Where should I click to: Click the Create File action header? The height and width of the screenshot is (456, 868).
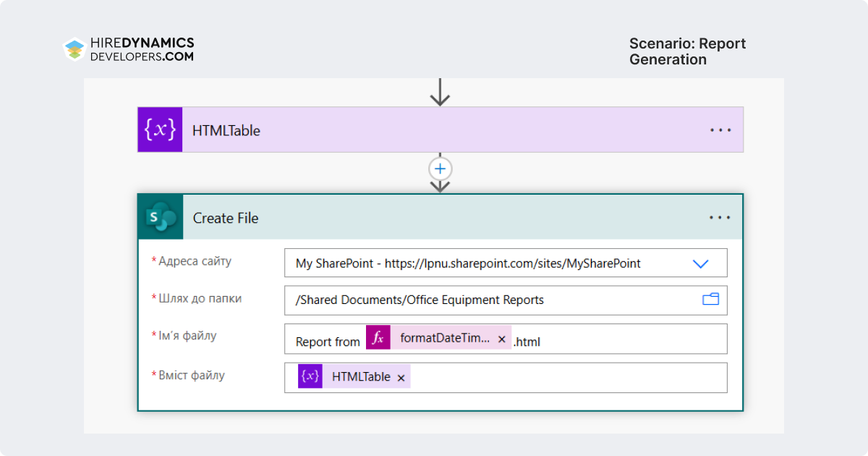click(x=440, y=217)
